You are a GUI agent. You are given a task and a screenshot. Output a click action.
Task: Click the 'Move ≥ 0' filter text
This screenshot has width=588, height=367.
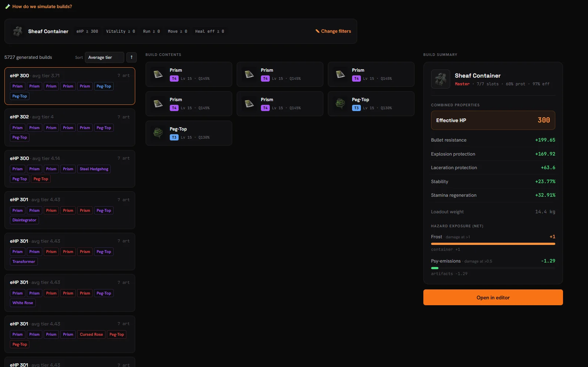(x=178, y=32)
